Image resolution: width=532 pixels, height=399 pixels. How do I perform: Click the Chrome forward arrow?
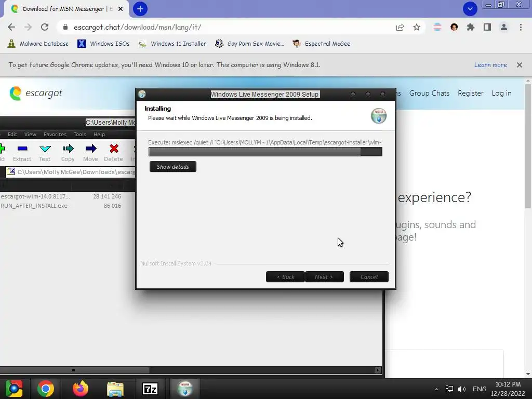(28, 27)
